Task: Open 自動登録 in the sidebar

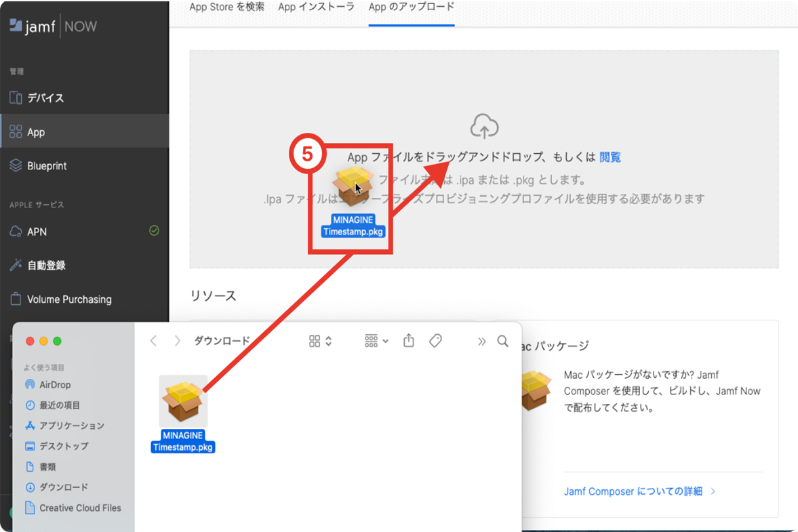Action: [85, 265]
